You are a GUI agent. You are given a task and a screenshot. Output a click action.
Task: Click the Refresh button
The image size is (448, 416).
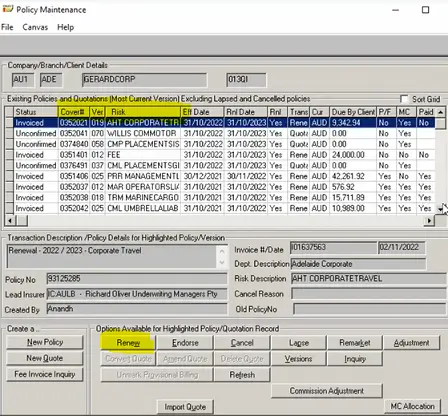242,375
